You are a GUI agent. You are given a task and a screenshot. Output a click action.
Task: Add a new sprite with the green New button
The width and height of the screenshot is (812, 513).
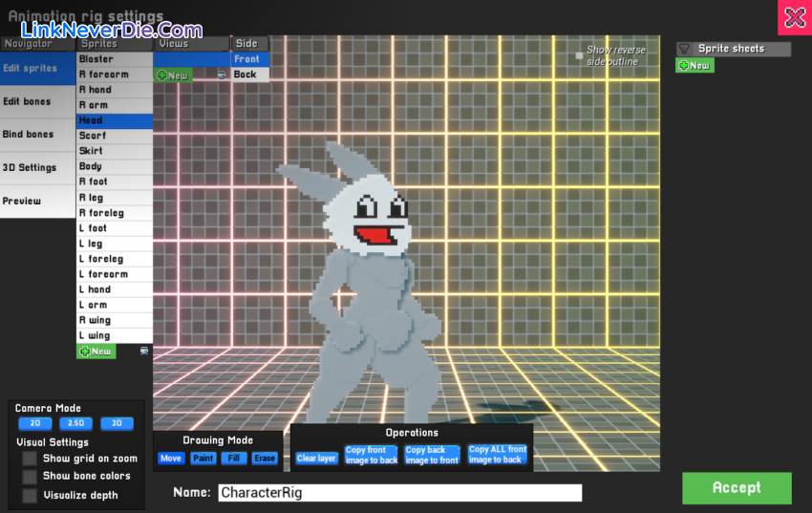(96, 352)
